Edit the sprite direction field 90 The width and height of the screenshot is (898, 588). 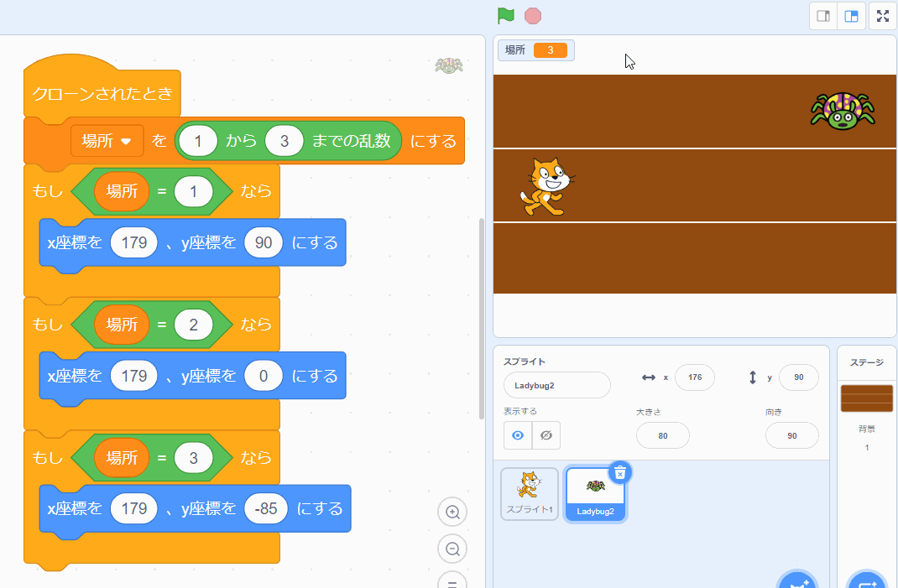[792, 435]
